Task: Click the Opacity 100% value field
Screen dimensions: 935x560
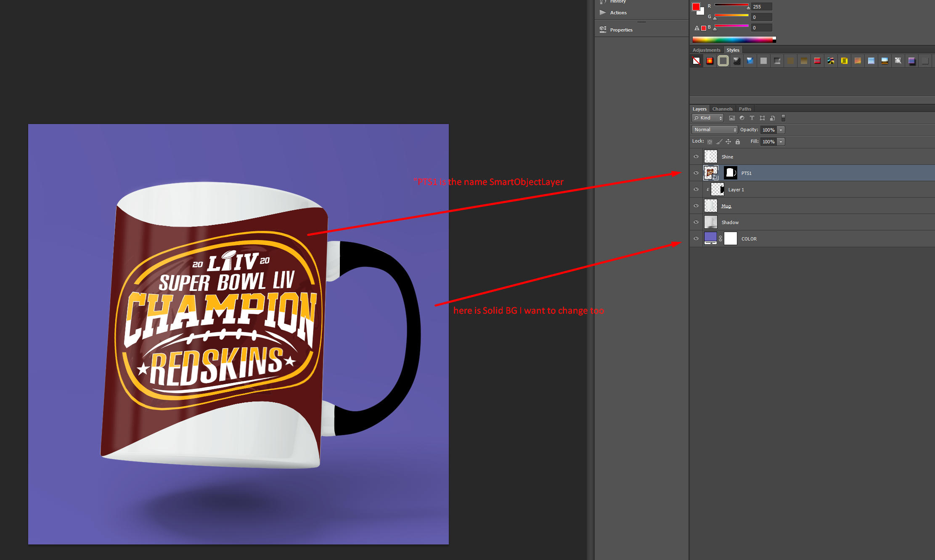Action: [x=768, y=130]
